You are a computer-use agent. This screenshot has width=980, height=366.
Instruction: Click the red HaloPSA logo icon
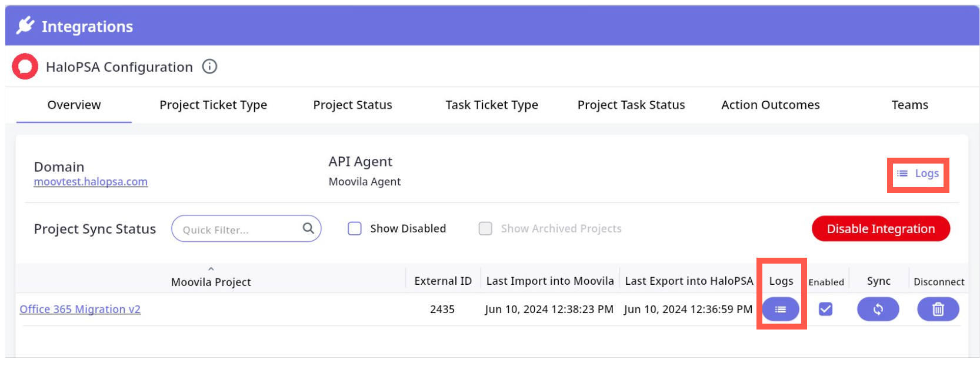pyautogui.click(x=25, y=66)
